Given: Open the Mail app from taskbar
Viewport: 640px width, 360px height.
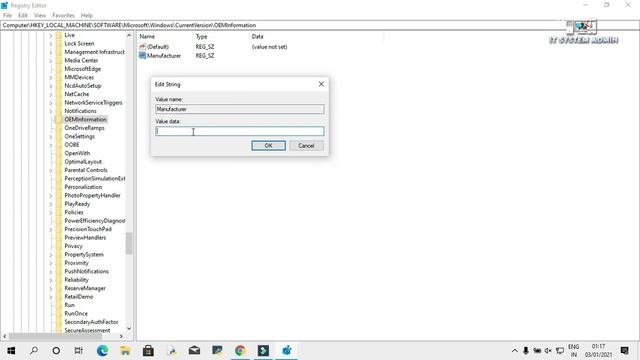Looking at the screenshot, I should tap(194, 351).
